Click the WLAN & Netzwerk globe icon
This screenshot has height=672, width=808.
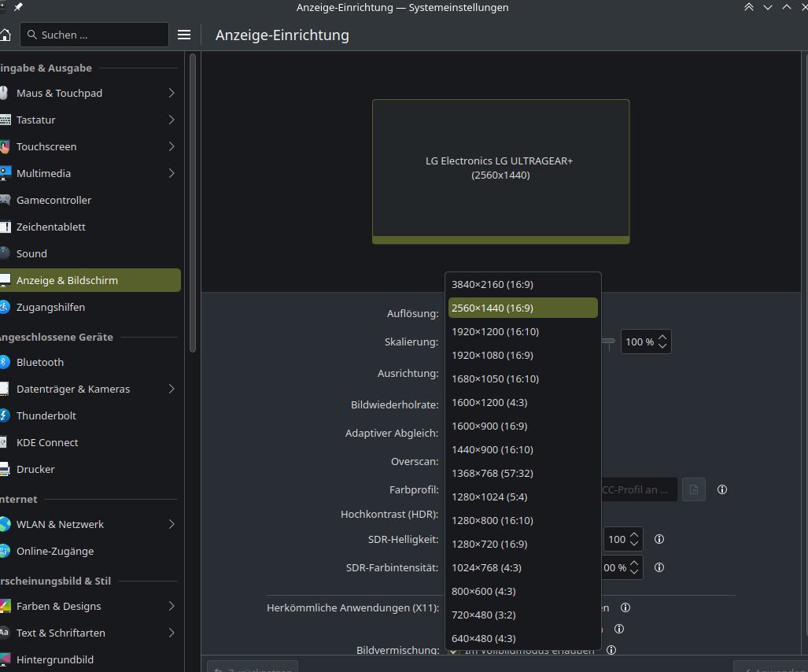[x=6, y=524]
